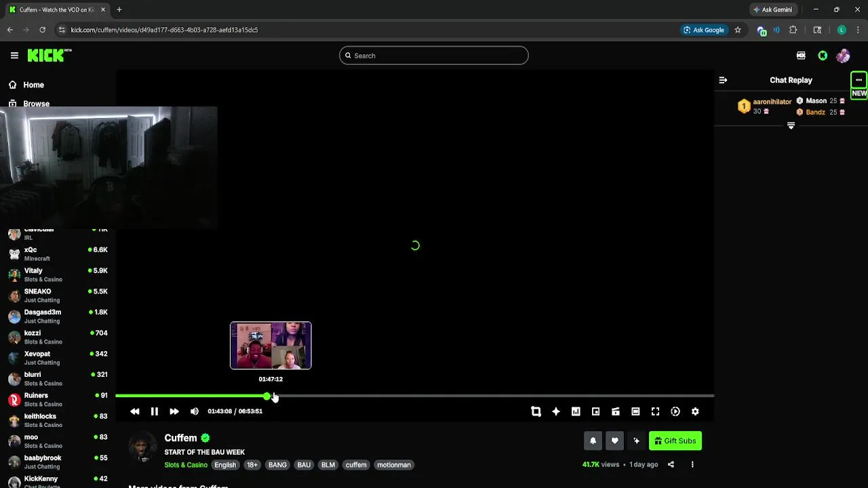868x488 pixels.
Task: Open the video more options kebab
Action: (692, 465)
